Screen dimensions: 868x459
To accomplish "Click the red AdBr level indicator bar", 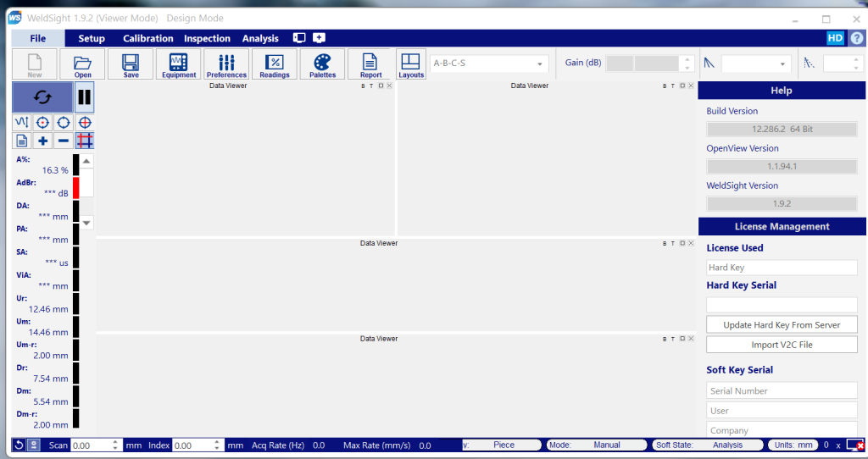I will 75,188.
